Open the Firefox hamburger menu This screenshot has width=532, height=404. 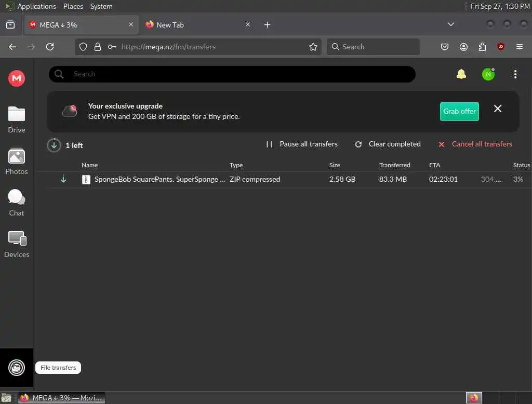[x=520, y=47]
